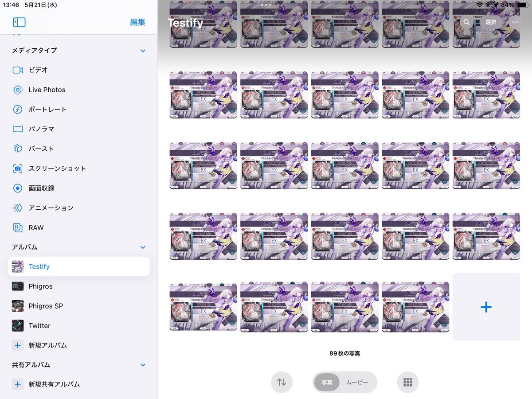532x399 pixels.
Task: Create album via 新規アルバム
Action: tap(79, 345)
